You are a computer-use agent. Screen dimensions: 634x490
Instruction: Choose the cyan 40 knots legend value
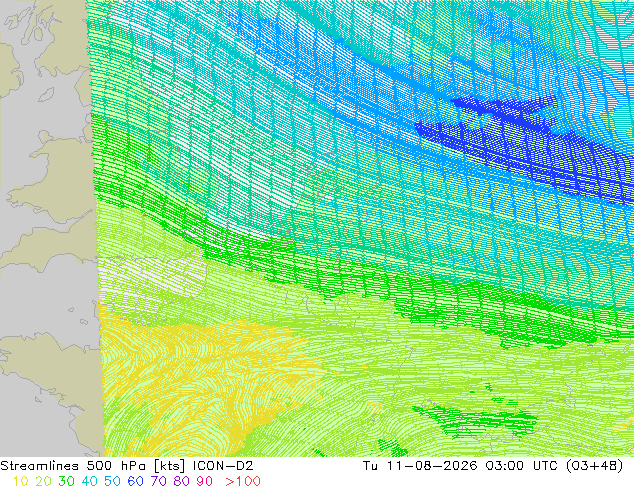[89, 481]
